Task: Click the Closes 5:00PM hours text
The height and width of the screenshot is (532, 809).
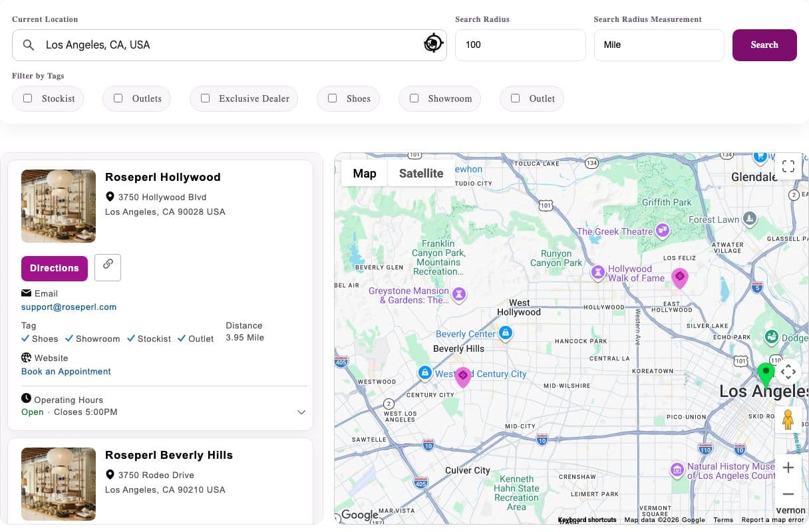Action: (x=86, y=412)
